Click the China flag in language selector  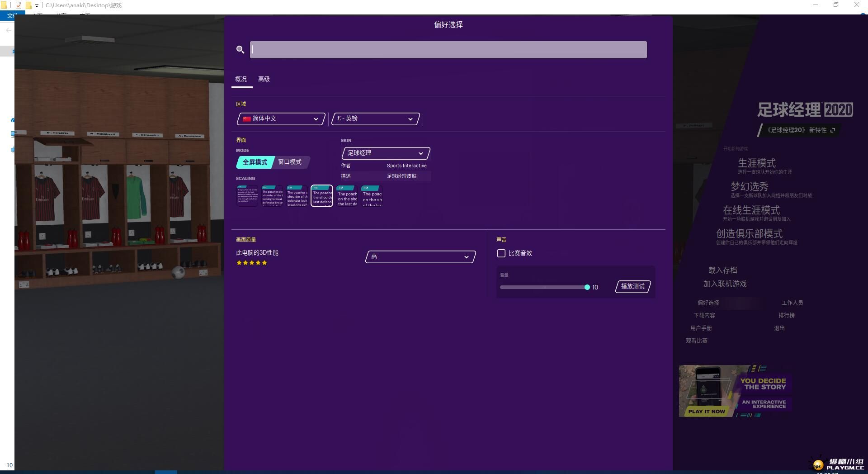click(x=246, y=119)
